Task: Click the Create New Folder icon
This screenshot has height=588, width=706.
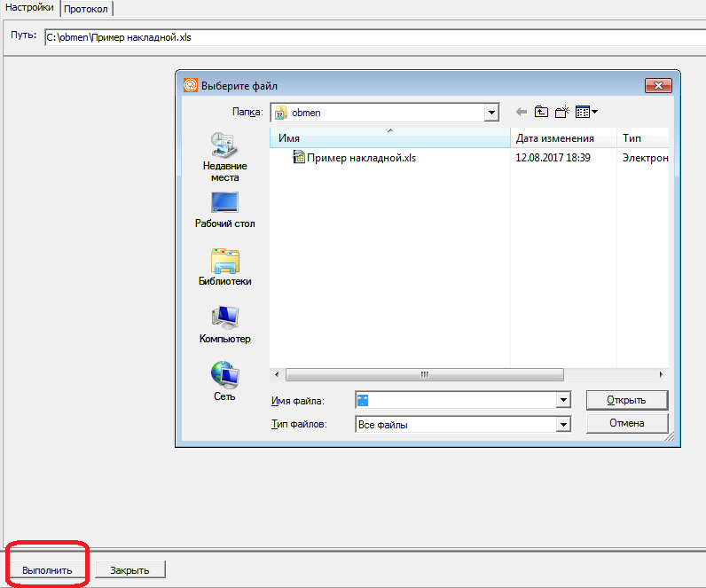Action: tap(562, 112)
